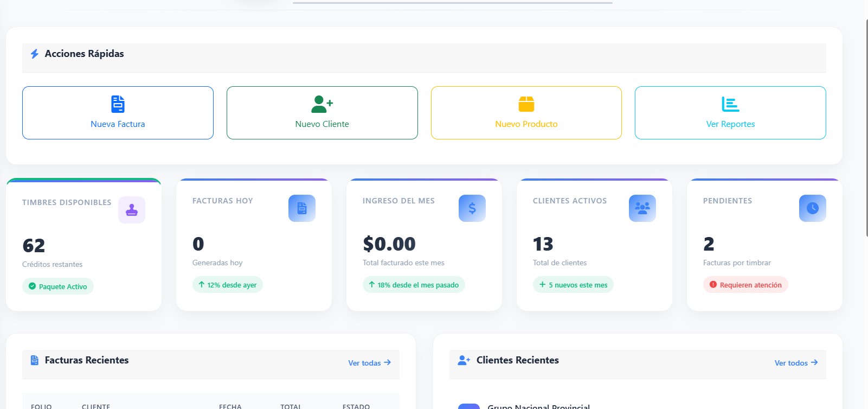Viewport: 868px width, 409px height.
Task: Click the Requieren atención badge
Action: pyautogui.click(x=745, y=285)
